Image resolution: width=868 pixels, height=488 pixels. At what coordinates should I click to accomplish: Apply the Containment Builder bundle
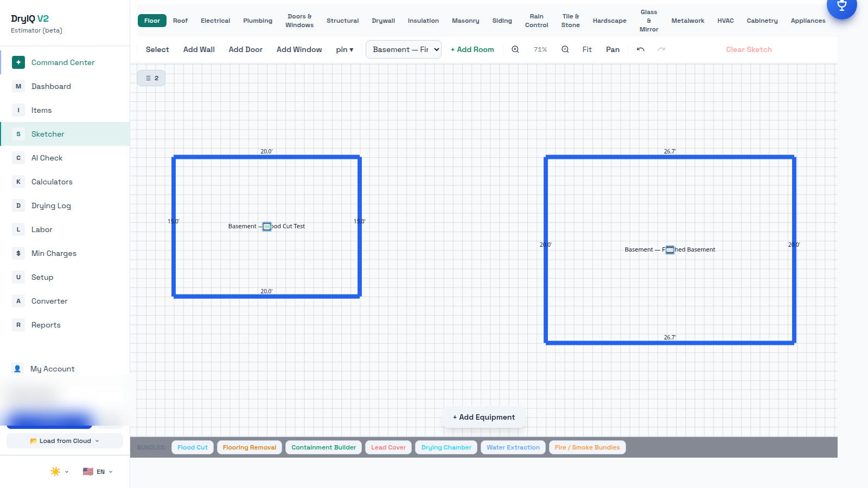(x=324, y=447)
